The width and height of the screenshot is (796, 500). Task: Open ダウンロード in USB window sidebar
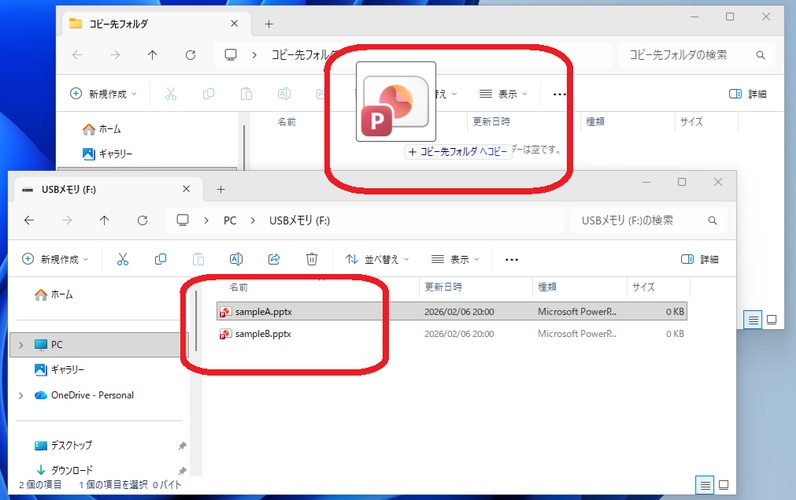pyautogui.click(x=63, y=470)
